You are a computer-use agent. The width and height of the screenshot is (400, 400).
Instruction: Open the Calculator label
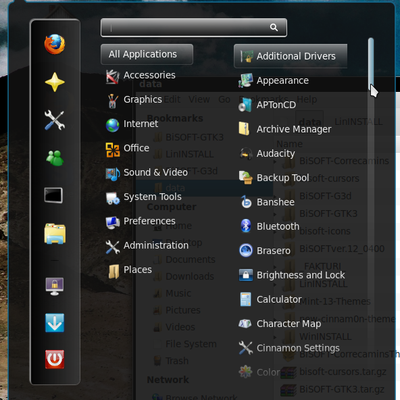point(279,299)
